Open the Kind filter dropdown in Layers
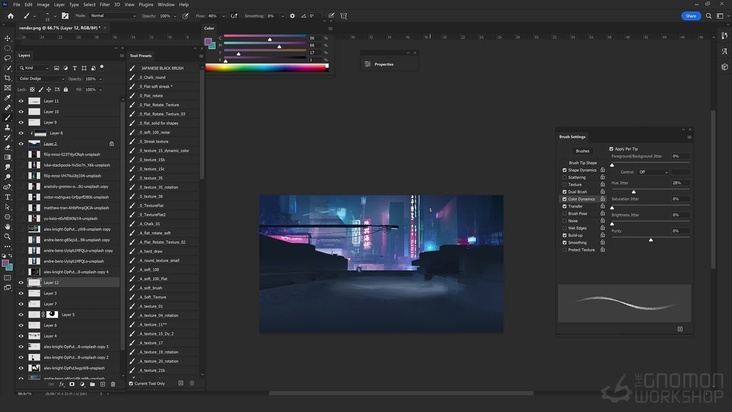The image size is (732, 412). coord(34,68)
